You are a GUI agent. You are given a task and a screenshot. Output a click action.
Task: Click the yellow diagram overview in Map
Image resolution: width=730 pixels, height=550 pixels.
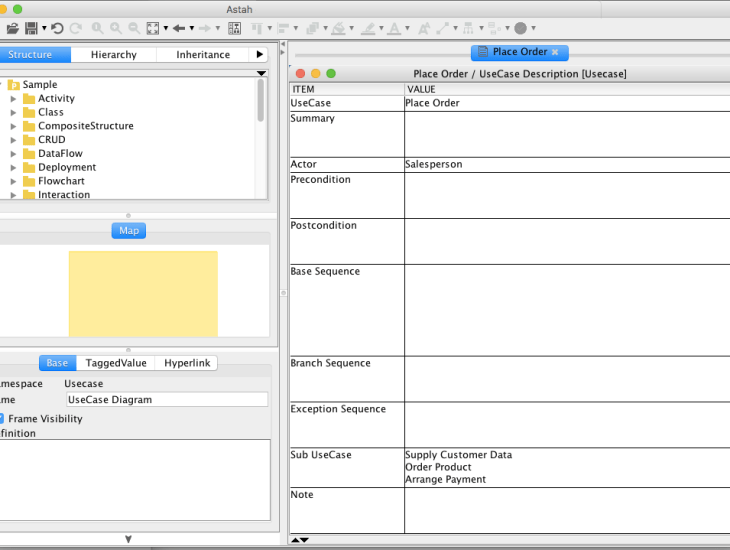(143, 293)
